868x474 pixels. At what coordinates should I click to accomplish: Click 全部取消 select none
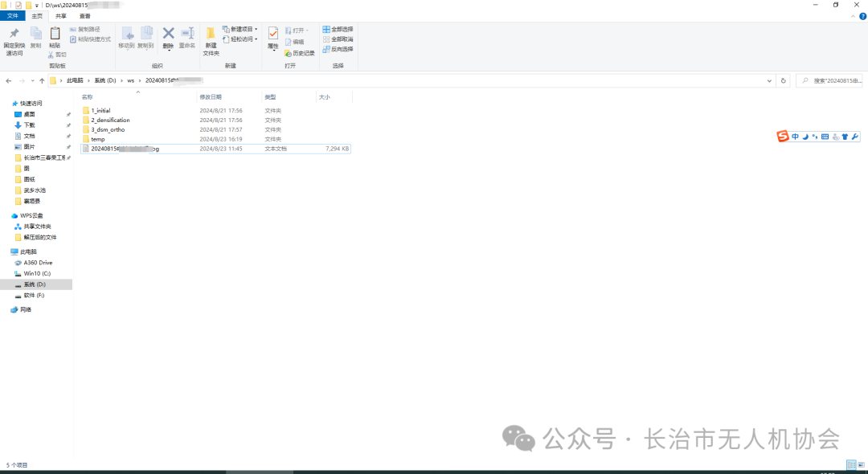tap(338, 39)
